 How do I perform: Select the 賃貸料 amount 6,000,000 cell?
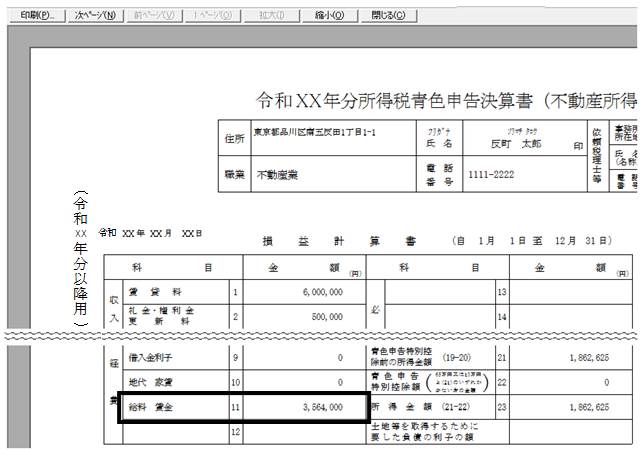304,292
